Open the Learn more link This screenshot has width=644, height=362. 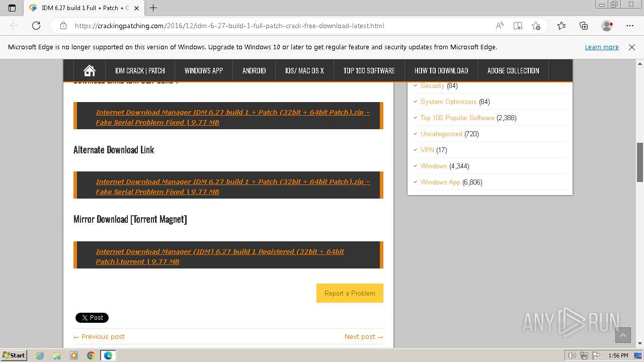point(602,47)
